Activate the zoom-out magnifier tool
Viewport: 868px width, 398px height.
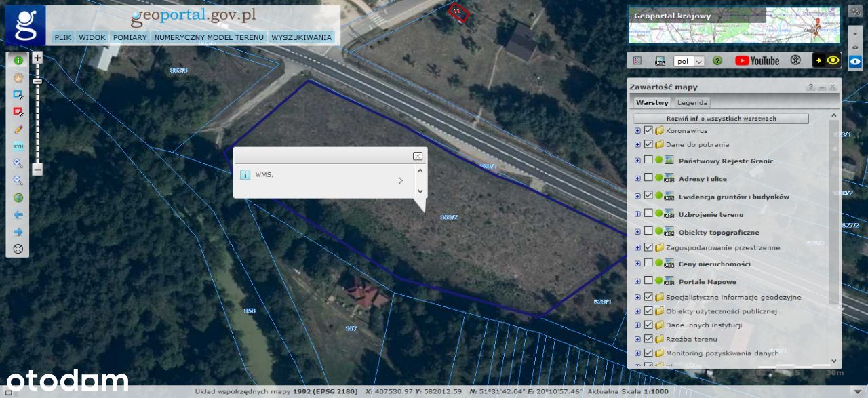pyautogui.click(x=18, y=180)
